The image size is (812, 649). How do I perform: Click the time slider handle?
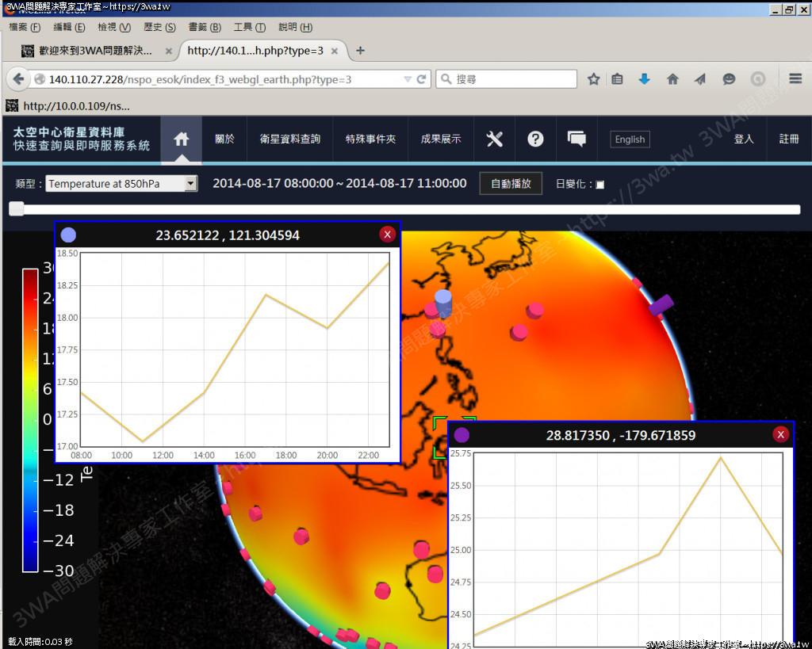16,209
